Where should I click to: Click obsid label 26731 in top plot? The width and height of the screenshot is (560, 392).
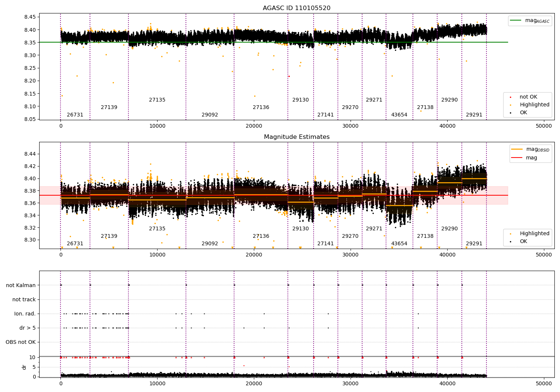(x=75, y=115)
